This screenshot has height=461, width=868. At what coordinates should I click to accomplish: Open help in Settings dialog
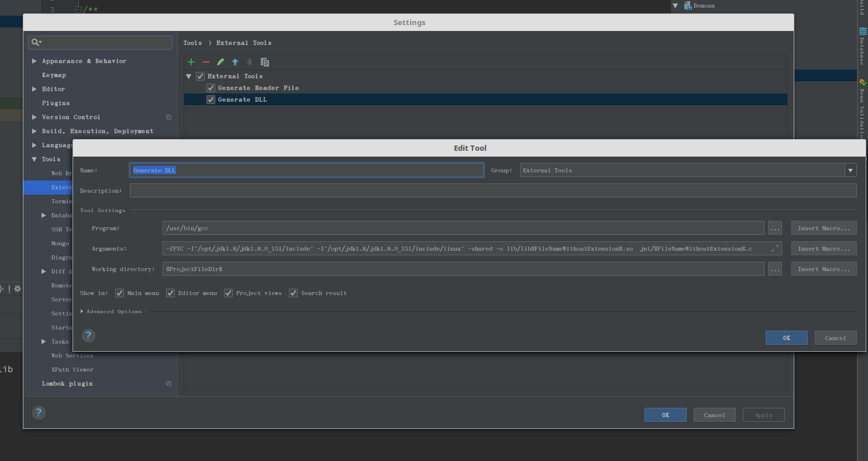coord(39,413)
